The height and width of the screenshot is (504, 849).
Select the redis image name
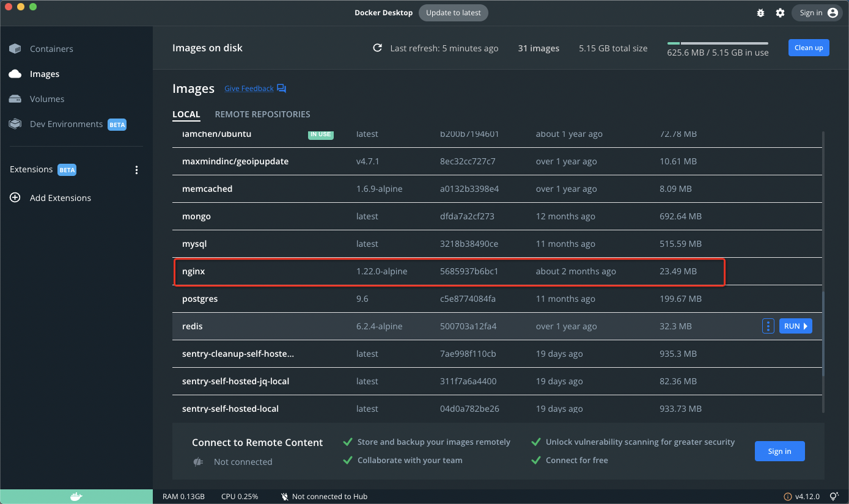click(193, 326)
